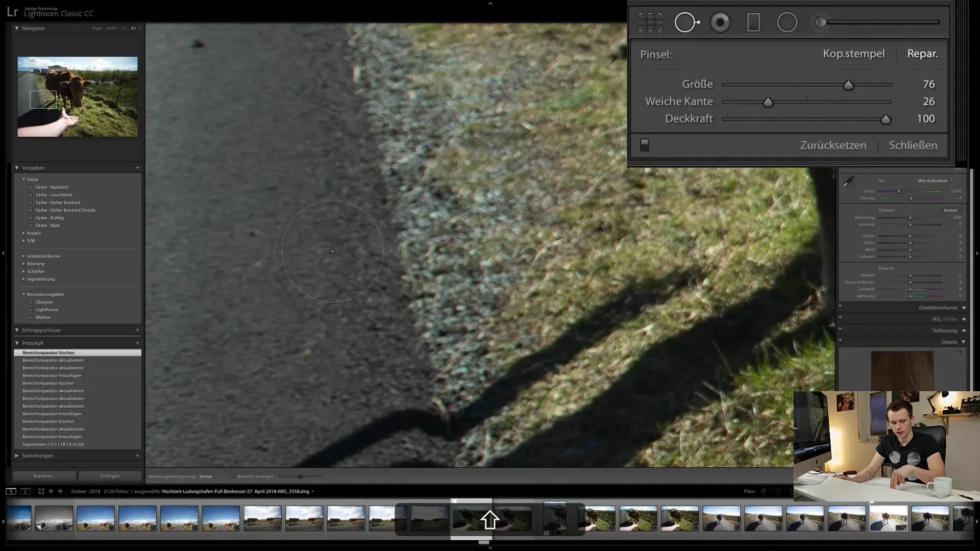Toggle Teiltonung panel on/off switch

(840, 330)
